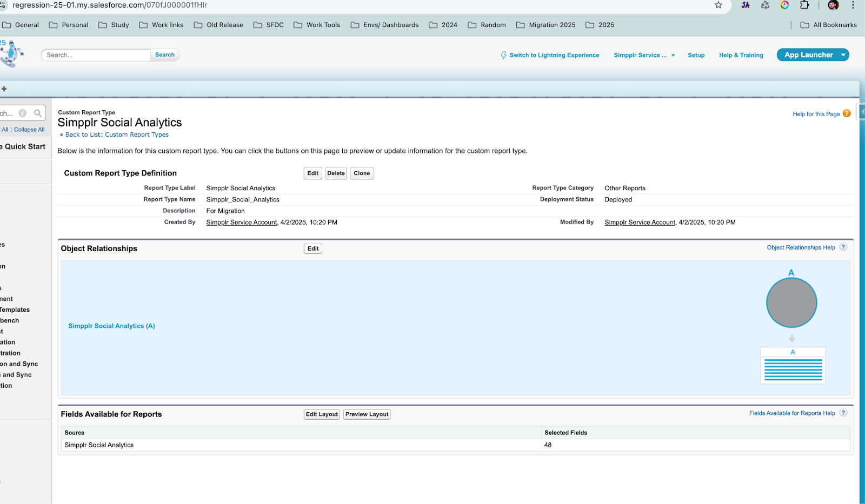Open the Setup link
865x504 pixels.
click(x=696, y=55)
